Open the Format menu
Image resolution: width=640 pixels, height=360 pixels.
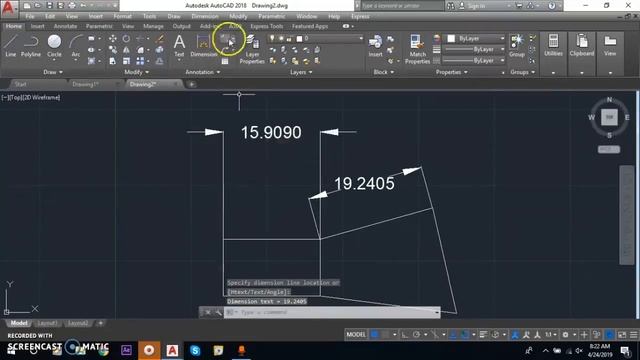(122, 16)
